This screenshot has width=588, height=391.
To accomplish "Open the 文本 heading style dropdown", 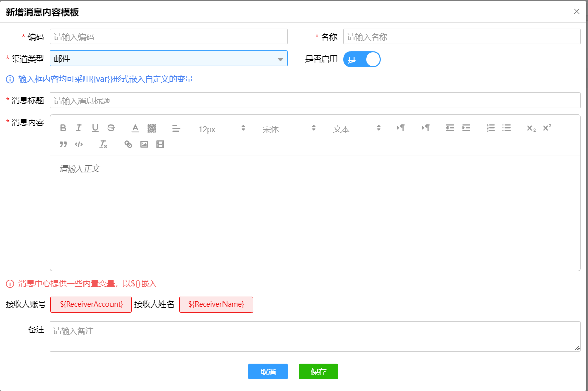I will (356, 129).
